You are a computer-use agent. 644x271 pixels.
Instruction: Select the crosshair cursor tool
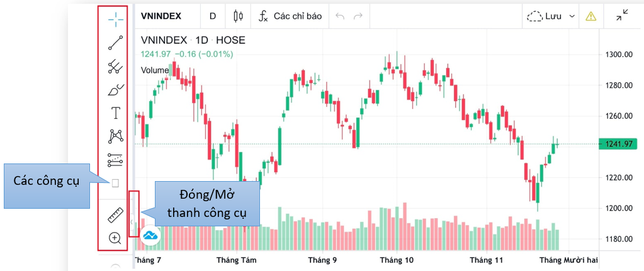point(115,19)
